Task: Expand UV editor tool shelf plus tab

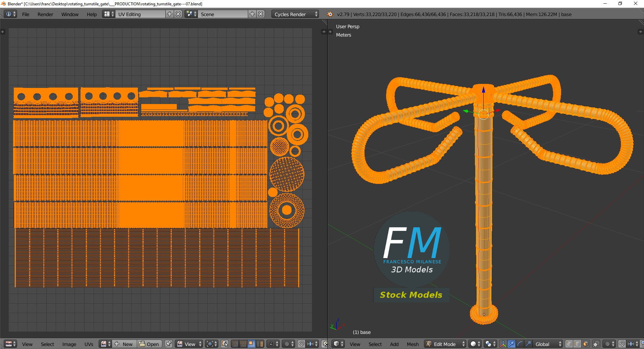Action: pos(3,32)
